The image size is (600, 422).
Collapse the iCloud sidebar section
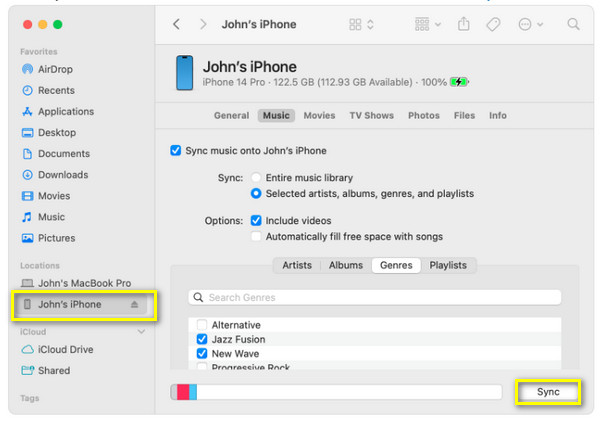click(x=141, y=332)
